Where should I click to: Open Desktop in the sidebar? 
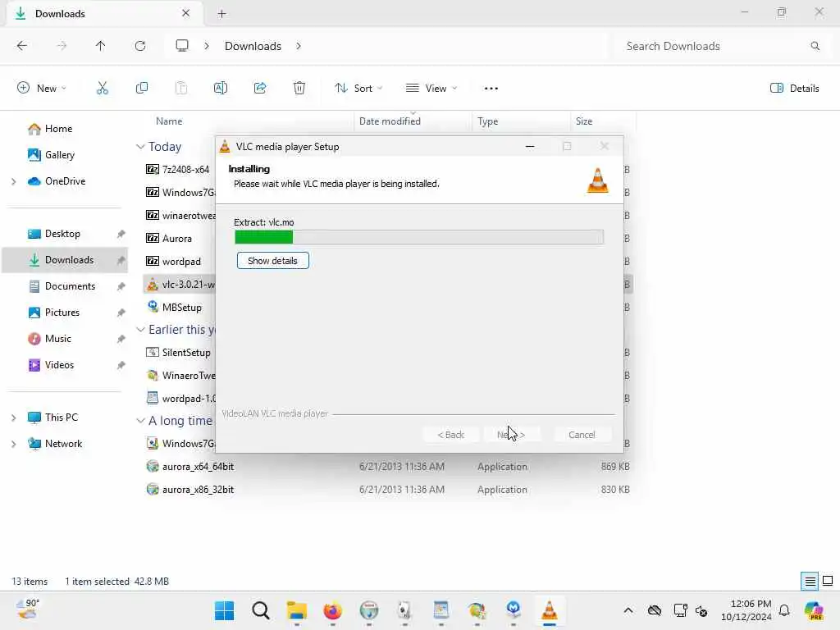[x=62, y=234]
